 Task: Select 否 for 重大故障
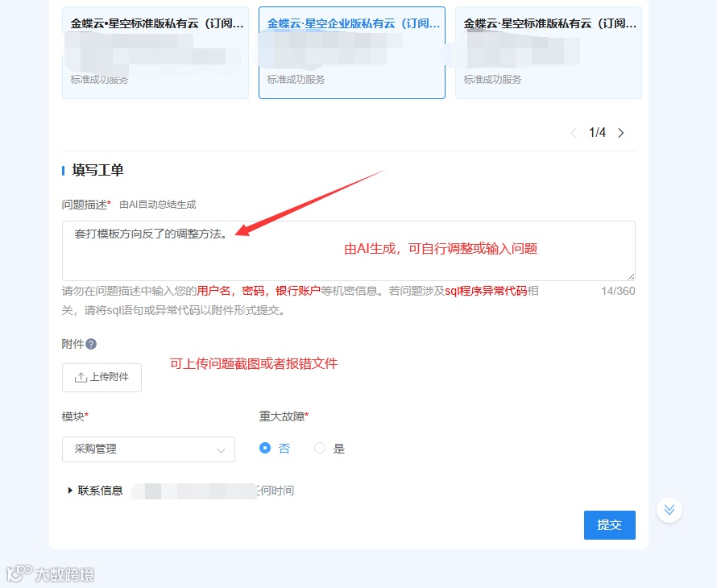(265, 448)
